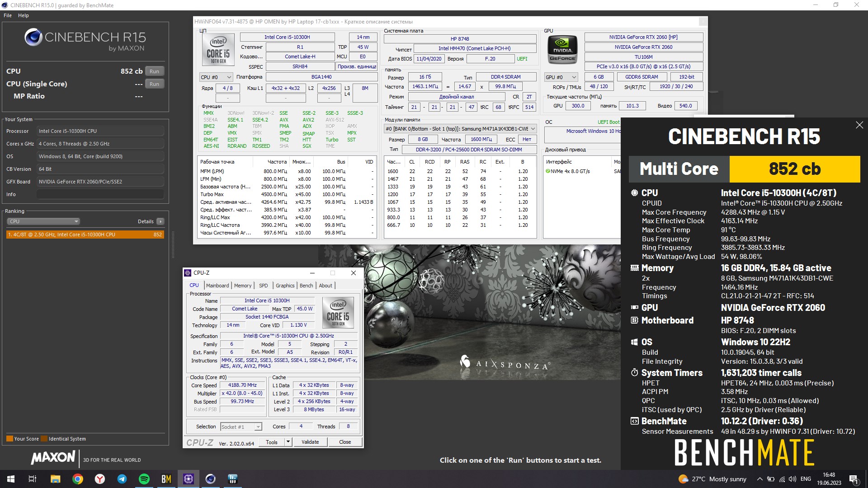
Task: Click the Memory icon in BenchMate panel
Action: click(634, 268)
